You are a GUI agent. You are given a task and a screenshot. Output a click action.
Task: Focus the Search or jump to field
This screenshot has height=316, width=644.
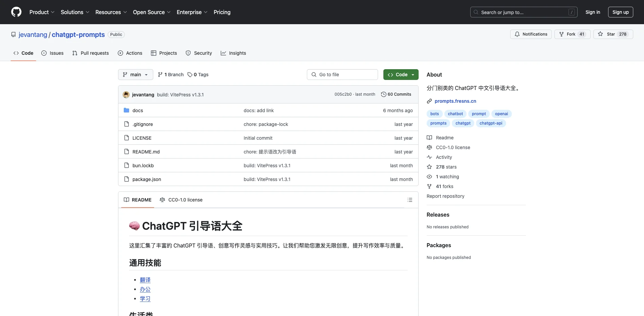pyautogui.click(x=524, y=12)
